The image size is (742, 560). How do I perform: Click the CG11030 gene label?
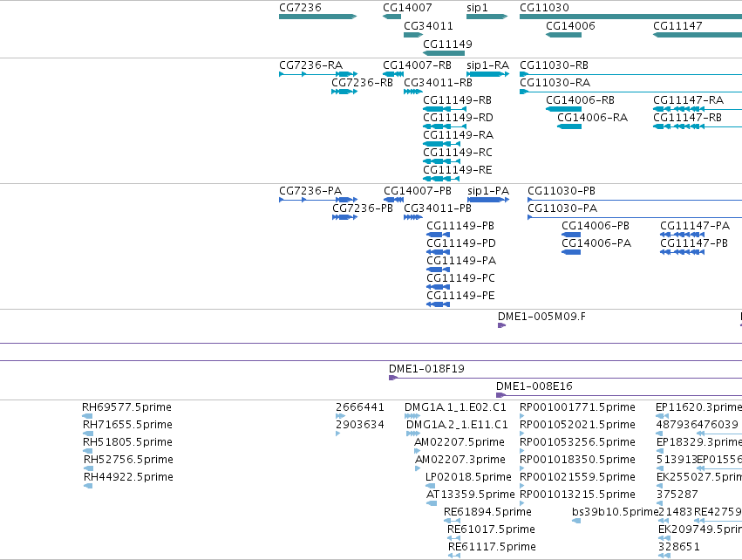pos(544,8)
